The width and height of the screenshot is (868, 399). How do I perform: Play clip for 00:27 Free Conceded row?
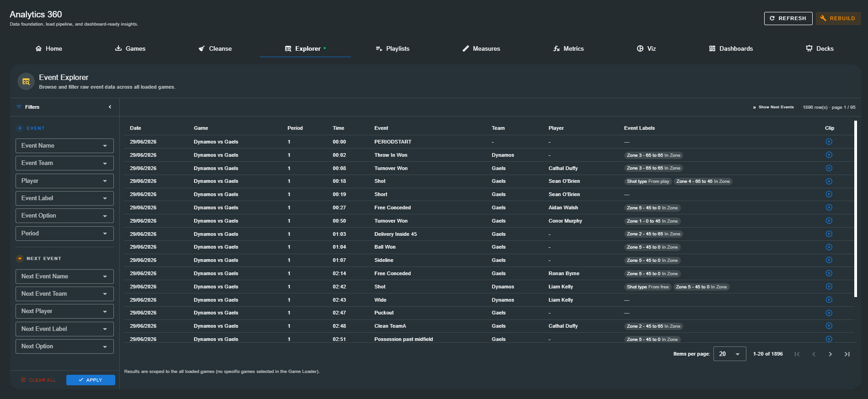[x=829, y=207]
